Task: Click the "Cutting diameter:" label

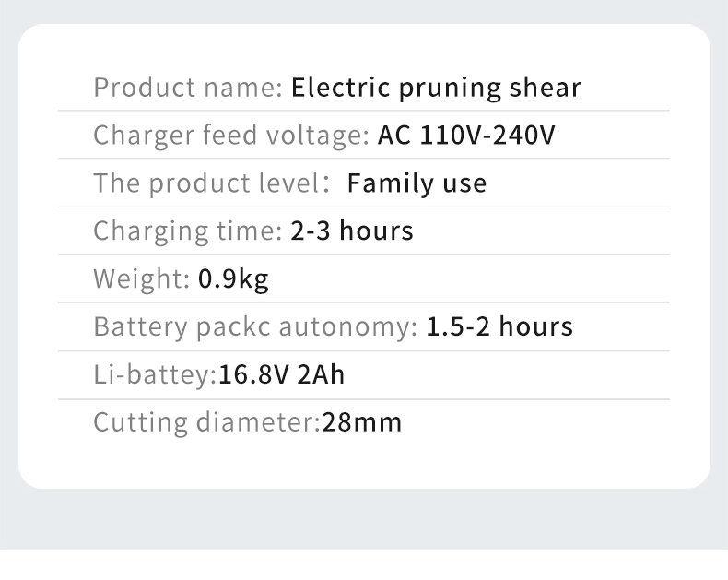Action: tap(206, 423)
